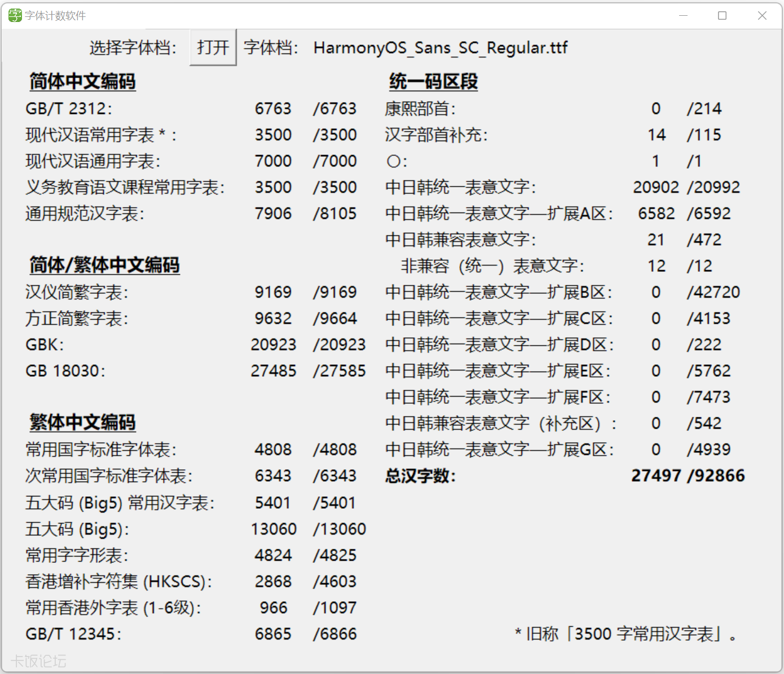Click the 6582 count value
Image resolution: width=784 pixels, height=674 pixels.
pyautogui.click(x=657, y=214)
